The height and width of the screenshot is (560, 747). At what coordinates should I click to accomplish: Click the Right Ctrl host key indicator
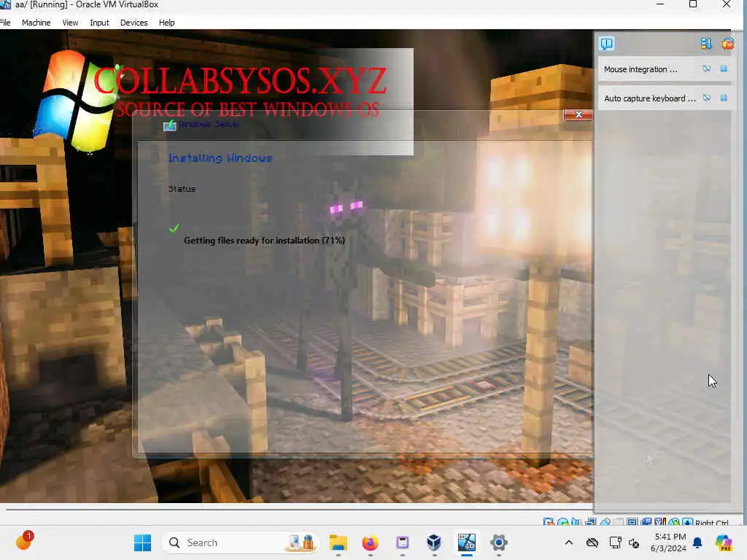[x=711, y=523]
